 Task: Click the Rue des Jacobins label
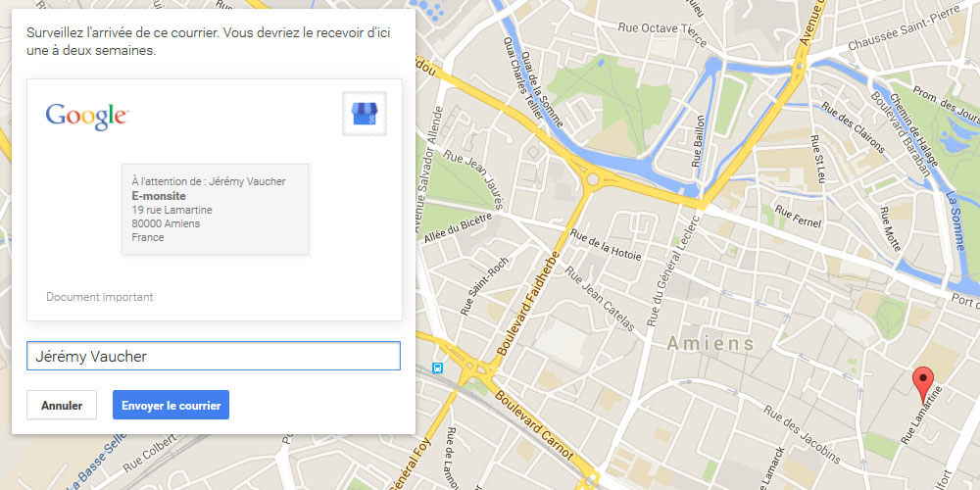802,434
